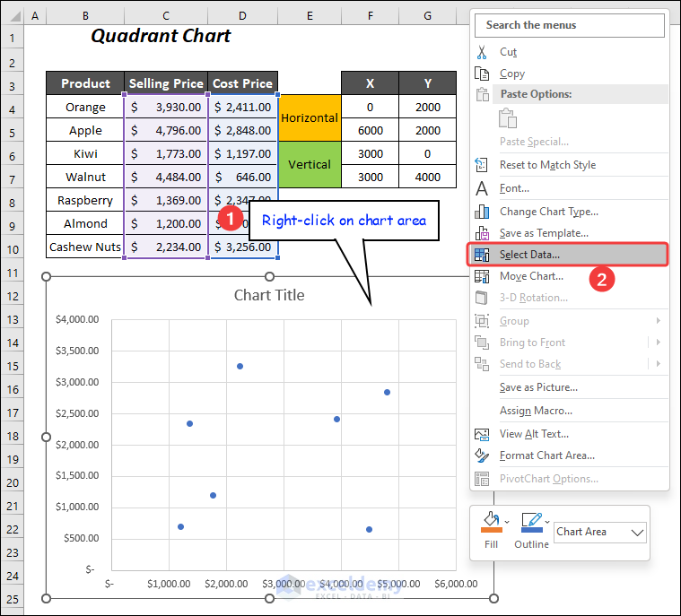Open the Outline color dropdown arrow

pos(547,522)
